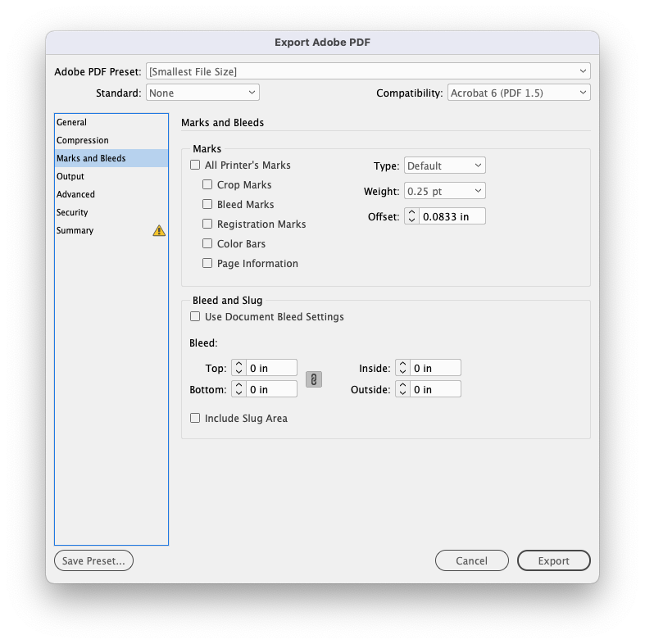This screenshot has width=645, height=644.
Task: Check the Crop Marks option
Action: point(207,184)
